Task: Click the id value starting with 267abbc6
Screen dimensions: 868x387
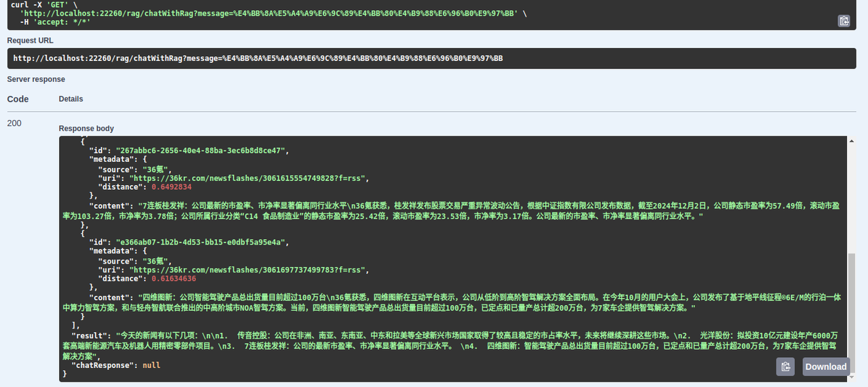Action: coord(203,150)
